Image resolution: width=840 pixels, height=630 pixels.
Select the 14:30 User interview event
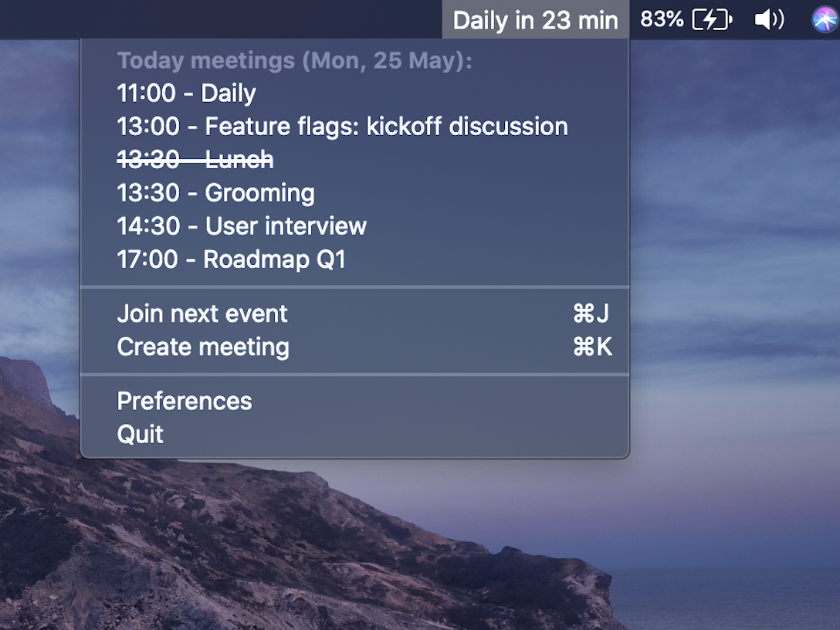tap(242, 226)
